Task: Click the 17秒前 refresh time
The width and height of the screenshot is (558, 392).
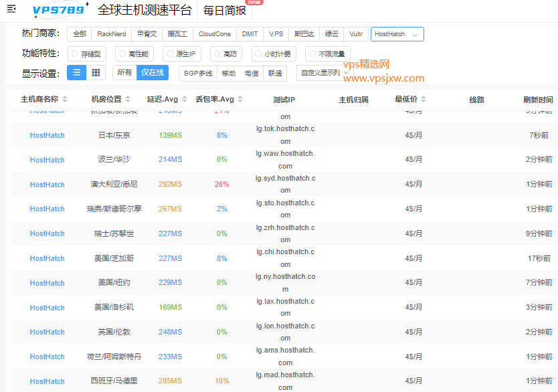Action: [x=539, y=258]
